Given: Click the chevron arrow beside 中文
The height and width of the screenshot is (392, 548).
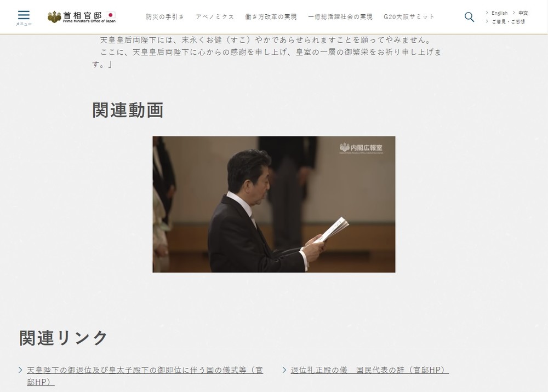Looking at the screenshot, I should coord(513,13).
